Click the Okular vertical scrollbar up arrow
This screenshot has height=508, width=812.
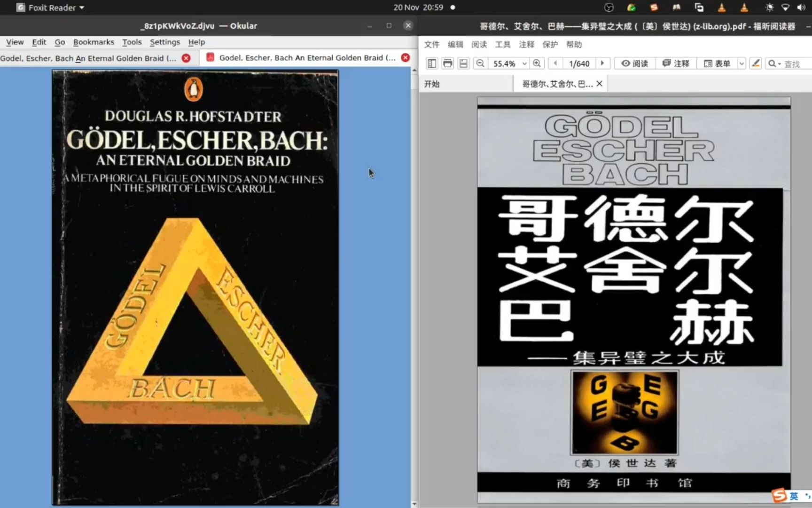[x=414, y=70]
